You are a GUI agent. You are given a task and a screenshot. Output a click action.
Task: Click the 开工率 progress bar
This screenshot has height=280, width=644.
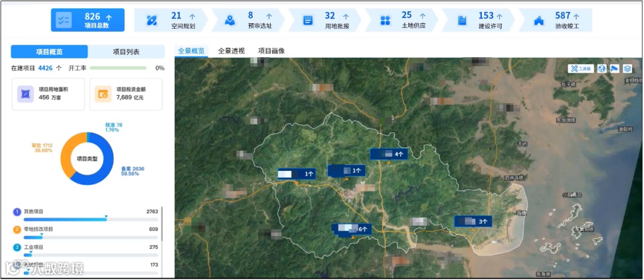(118, 68)
